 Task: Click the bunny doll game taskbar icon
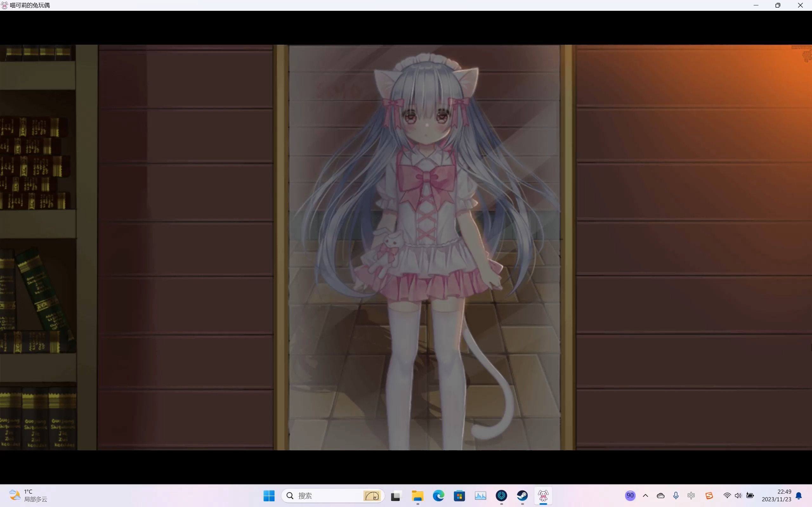(543, 496)
